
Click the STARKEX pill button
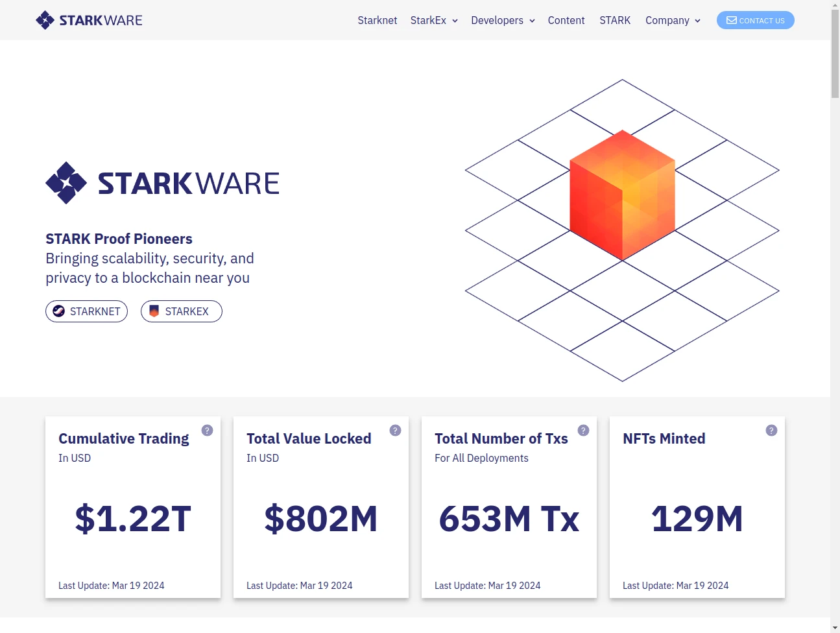pyautogui.click(x=182, y=311)
